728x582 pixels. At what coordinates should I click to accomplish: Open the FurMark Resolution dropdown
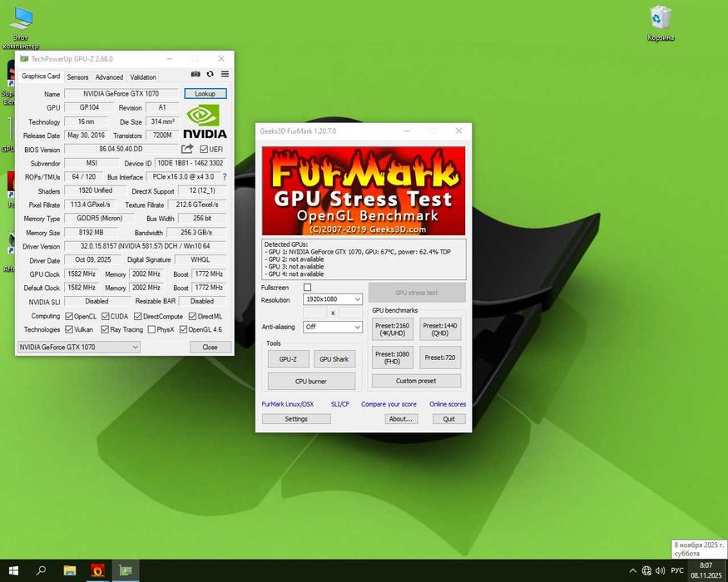(333, 299)
